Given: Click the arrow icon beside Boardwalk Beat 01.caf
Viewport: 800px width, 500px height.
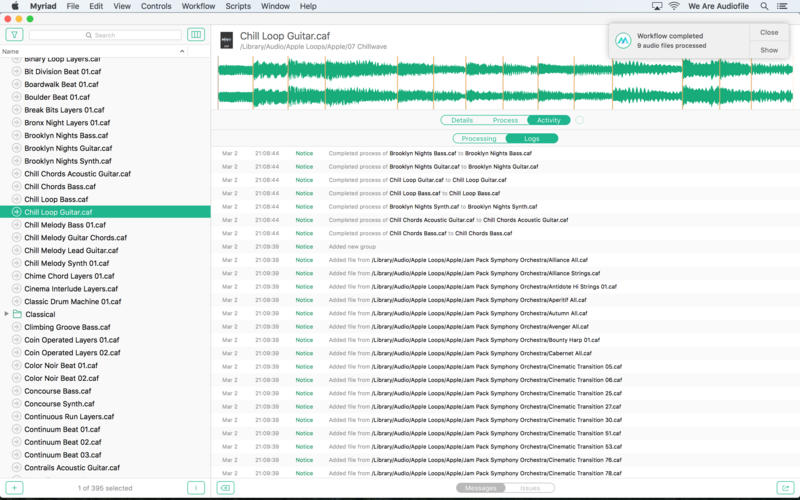Looking at the screenshot, I should pyautogui.click(x=16, y=84).
